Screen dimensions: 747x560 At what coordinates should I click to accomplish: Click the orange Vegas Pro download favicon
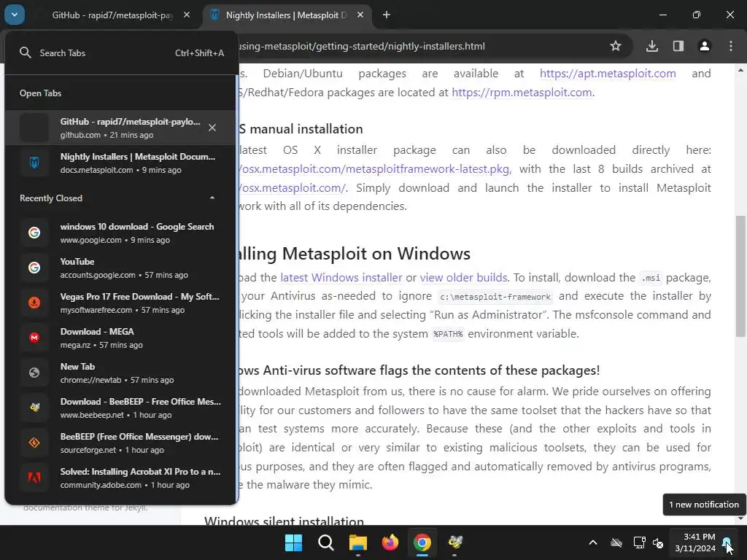34,303
